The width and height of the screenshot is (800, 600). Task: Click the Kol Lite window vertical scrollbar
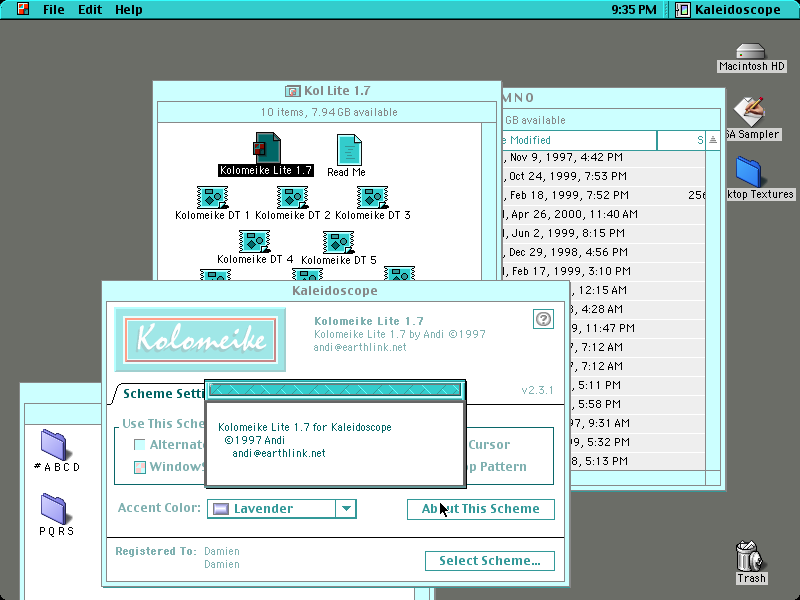tap(489, 202)
